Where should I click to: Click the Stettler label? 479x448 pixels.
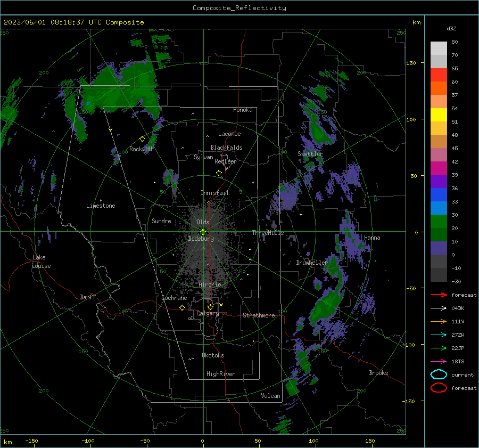pyautogui.click(x=310, y=154)
